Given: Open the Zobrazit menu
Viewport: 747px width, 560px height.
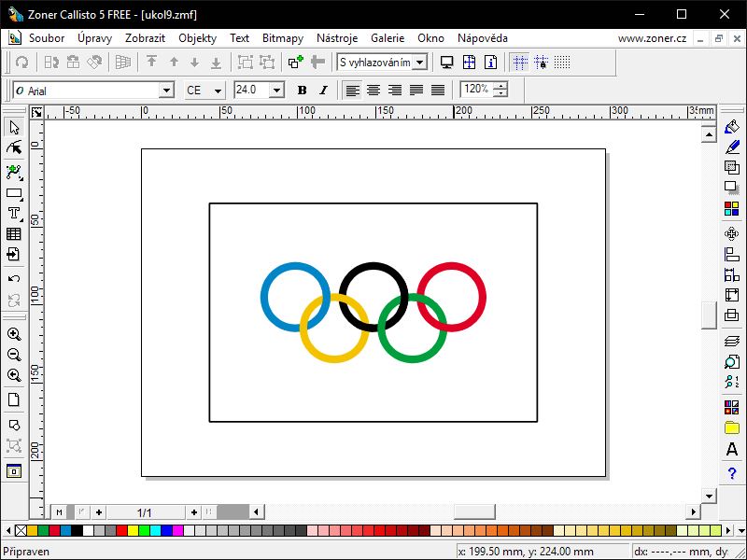Looking at the screenshot, I should (146, 38).
